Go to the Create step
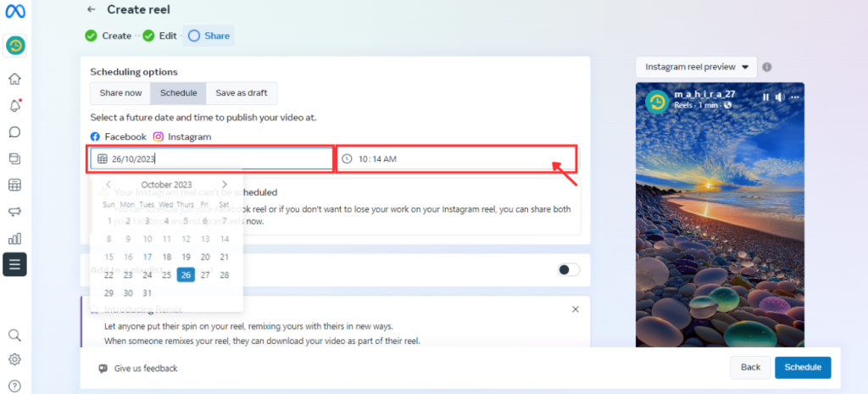Screen dimensions: 868x394 (x=108, y=36)
